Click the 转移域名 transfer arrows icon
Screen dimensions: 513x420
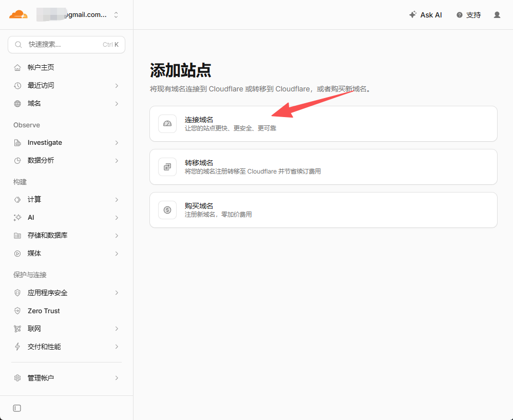(x=167, y=167)
